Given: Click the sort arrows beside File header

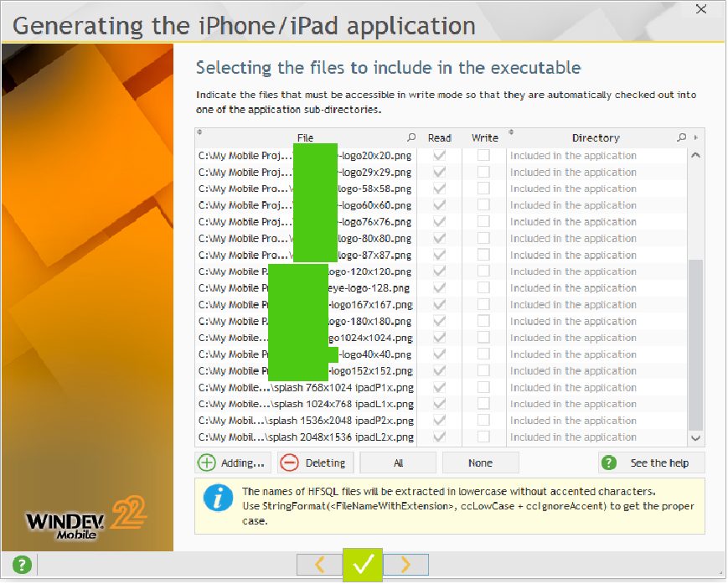Looking at the screenshot, I should (199, 132).
